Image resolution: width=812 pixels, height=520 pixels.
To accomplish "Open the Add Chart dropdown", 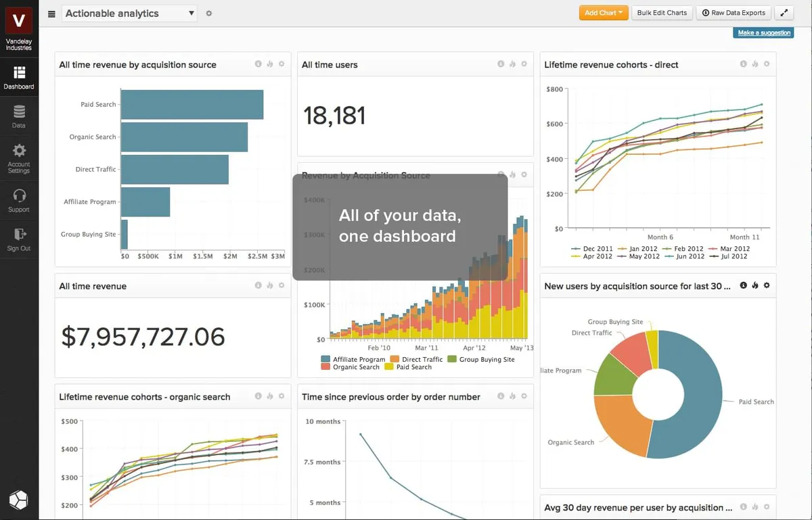I will [603, 13].
